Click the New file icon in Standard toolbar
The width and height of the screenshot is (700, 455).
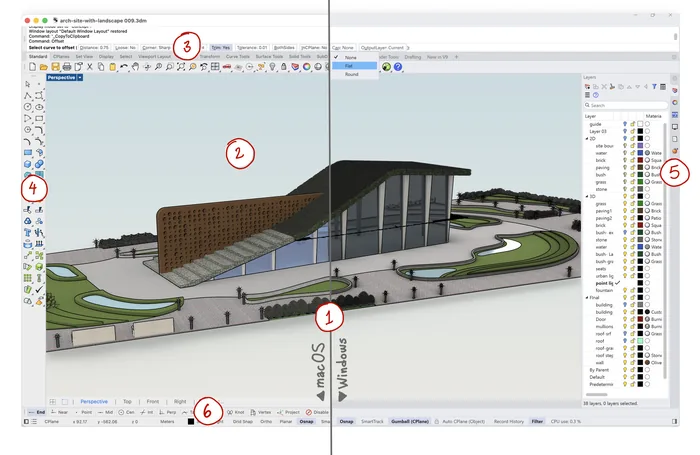click(33, 67)
